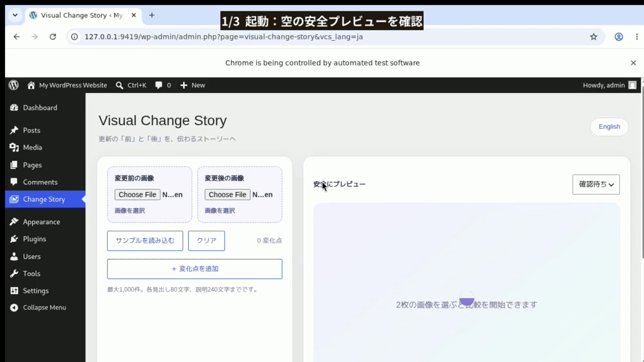Click the admin avatar beside Howdy
This screenshot has height=362, width=644.
[x=632, y=85]
